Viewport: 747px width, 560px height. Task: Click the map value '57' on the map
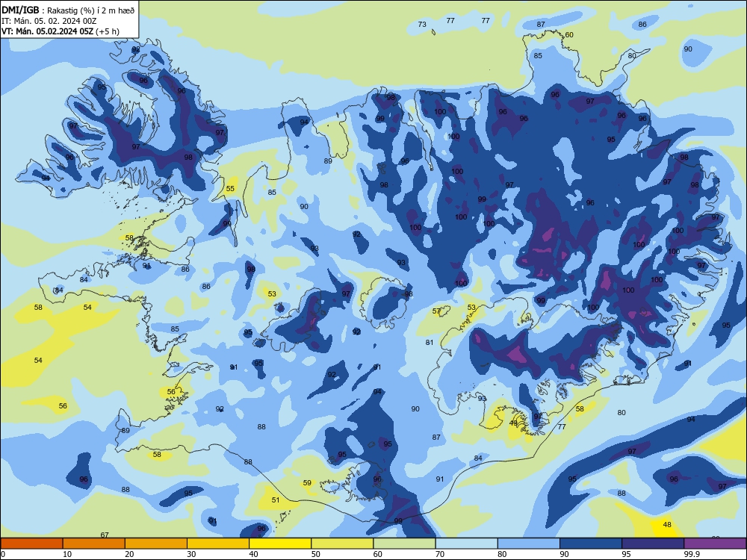(436, 311)
